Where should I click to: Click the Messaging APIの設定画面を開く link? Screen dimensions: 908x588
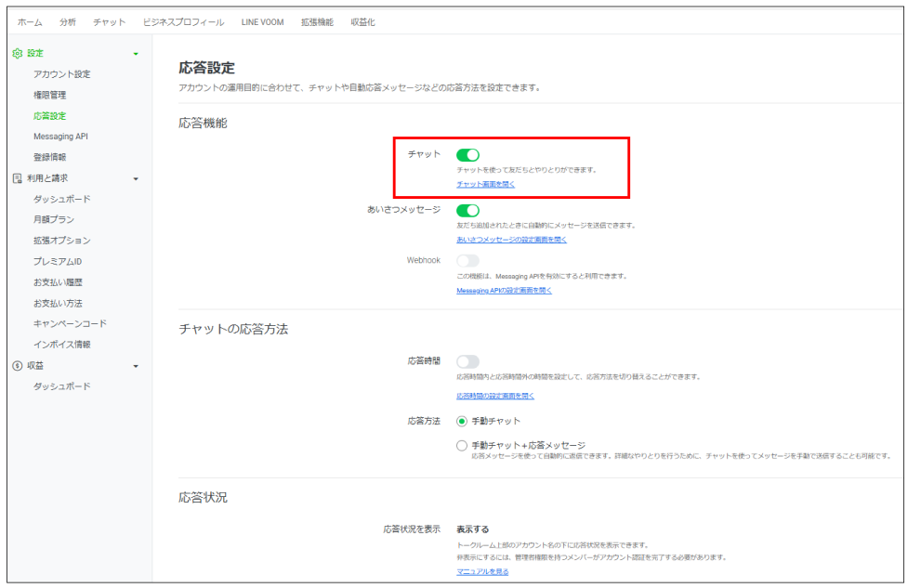(504, 291)
